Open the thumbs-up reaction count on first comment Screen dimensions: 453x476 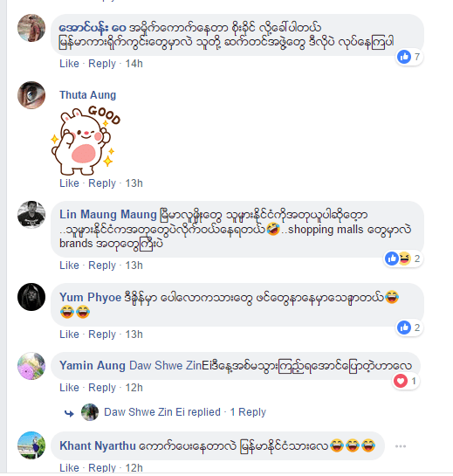click(x=409, y=57)
